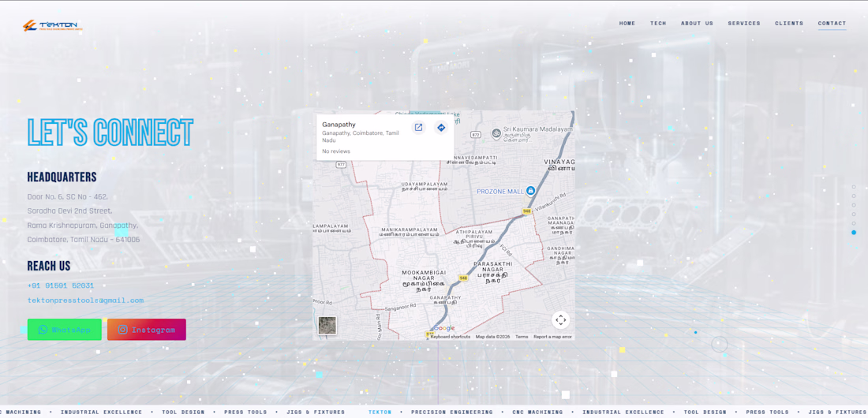Navigate to About Us
Screen dimensions: 868x418
click(x=697, y=23)
